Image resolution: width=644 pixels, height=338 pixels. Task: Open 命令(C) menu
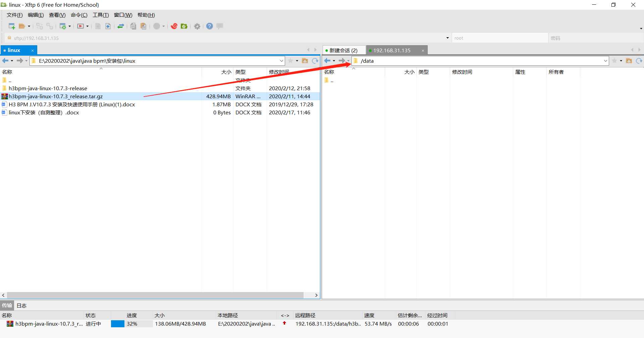click(x=79, y=15)
